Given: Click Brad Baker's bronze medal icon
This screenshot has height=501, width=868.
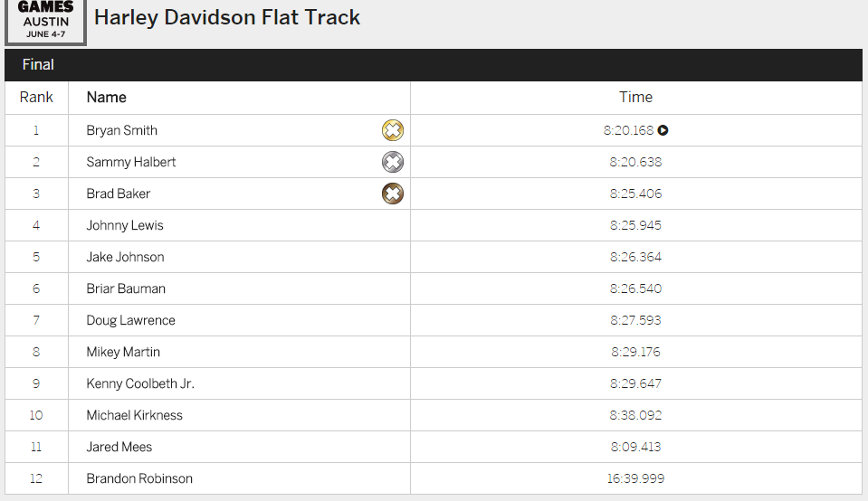Looking at the screenshot, I should (392, 194).
